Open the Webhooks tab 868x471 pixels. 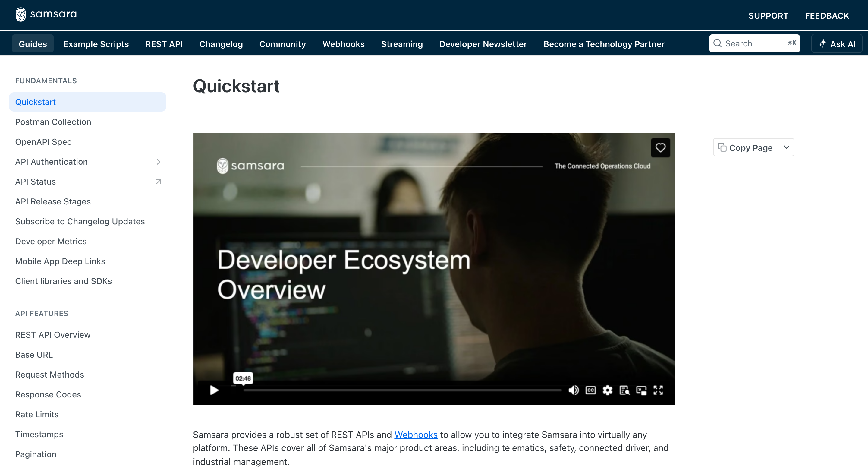point(344,44)
